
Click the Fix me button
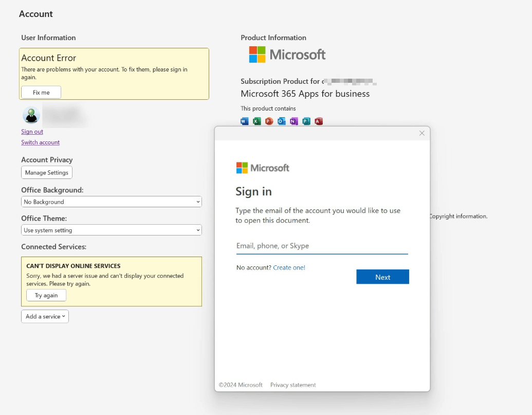(41, 92)
